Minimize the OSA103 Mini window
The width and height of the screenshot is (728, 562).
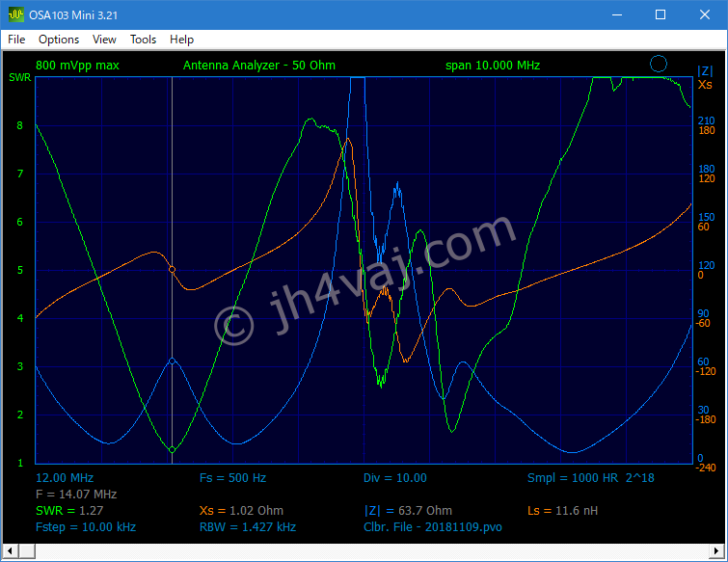pos(617,14)
